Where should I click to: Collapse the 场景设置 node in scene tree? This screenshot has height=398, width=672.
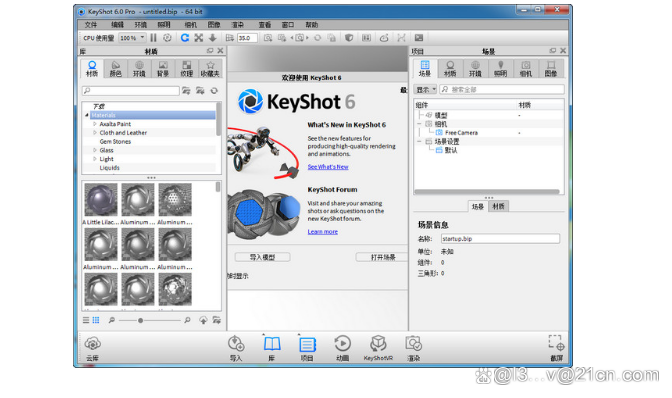420,141
